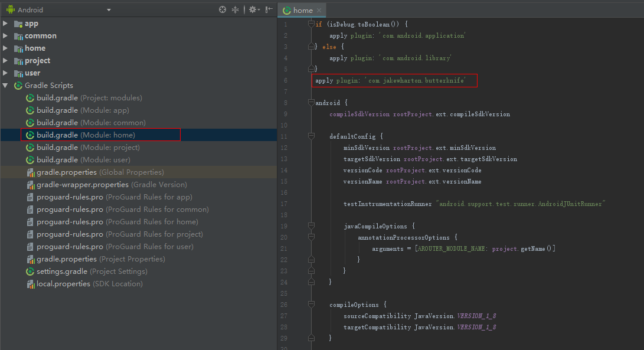Click AROUTER_MODULE_NAME argument on line 21
Viewport: 644px width, 350px height.
452,248
